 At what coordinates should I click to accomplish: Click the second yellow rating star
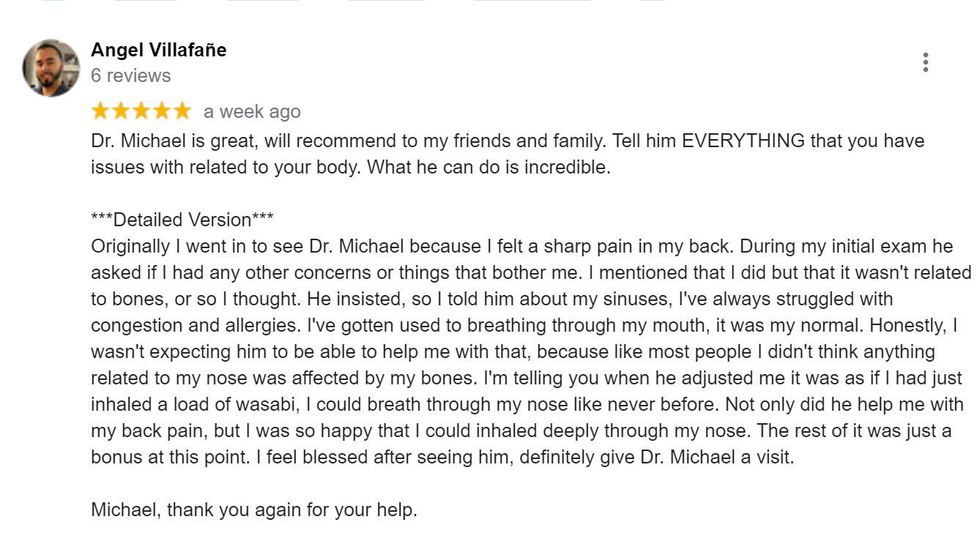[121, 111]
